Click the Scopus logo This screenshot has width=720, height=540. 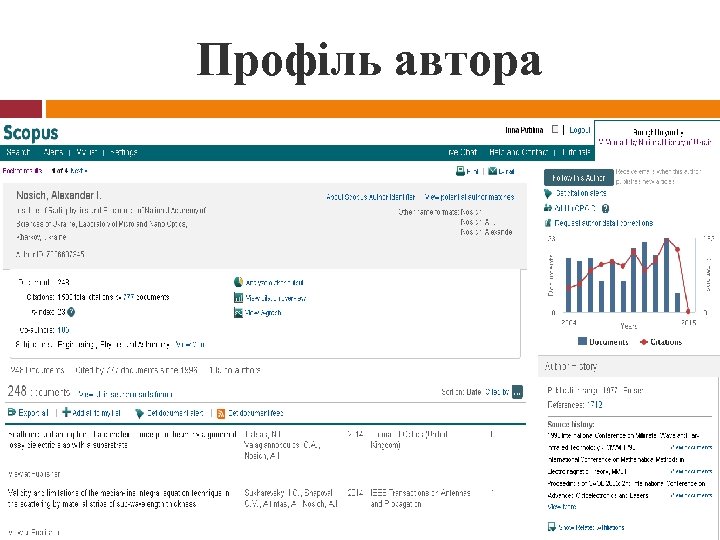tap(31, 133)
